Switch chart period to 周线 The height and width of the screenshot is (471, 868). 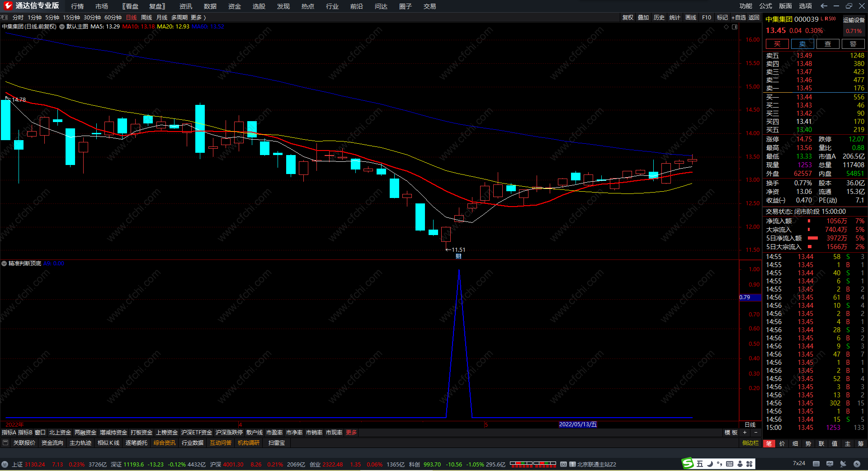[146, 18]
